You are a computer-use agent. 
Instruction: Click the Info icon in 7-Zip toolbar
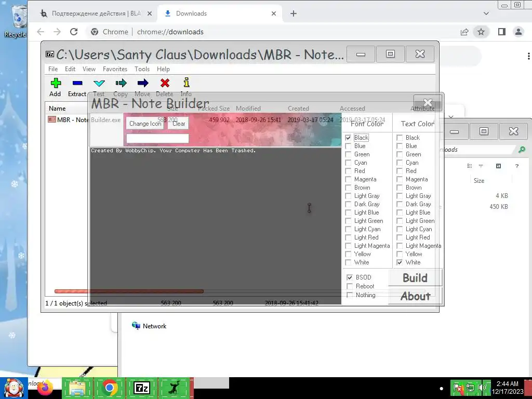coord(187,83)
